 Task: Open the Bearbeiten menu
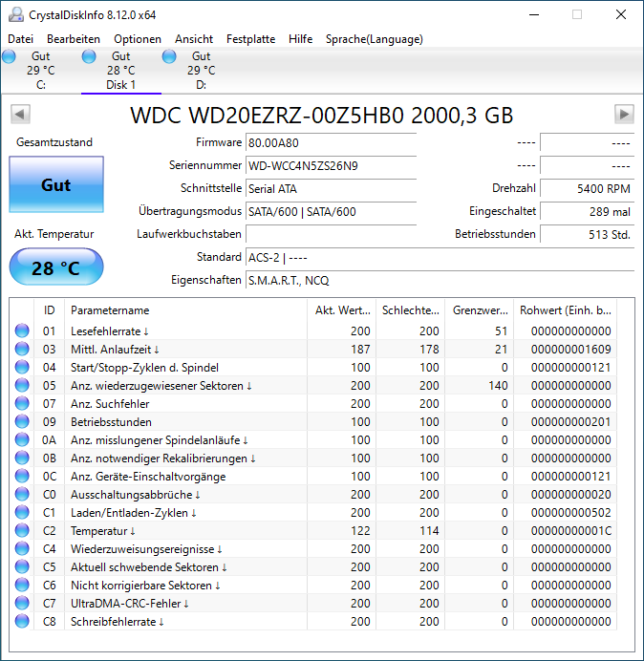(x=74, y=39)
